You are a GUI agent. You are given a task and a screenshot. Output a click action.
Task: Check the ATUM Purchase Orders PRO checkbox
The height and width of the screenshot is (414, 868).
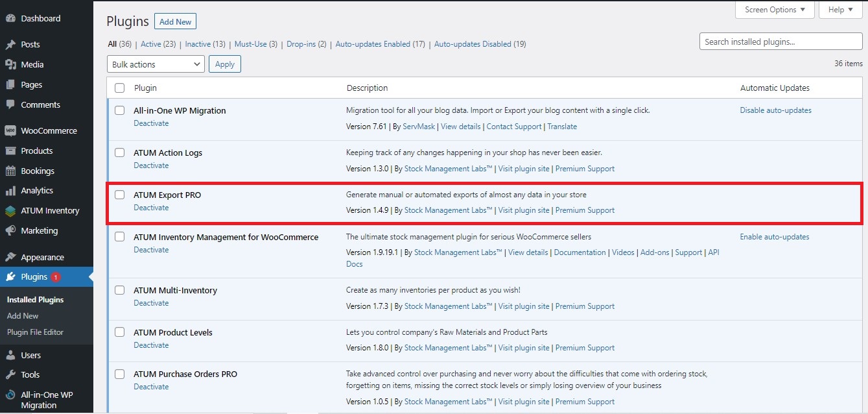coord(119,374)
